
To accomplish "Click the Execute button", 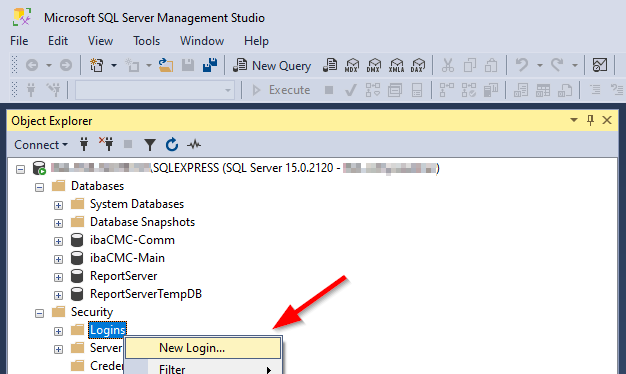I will [281, 90].
